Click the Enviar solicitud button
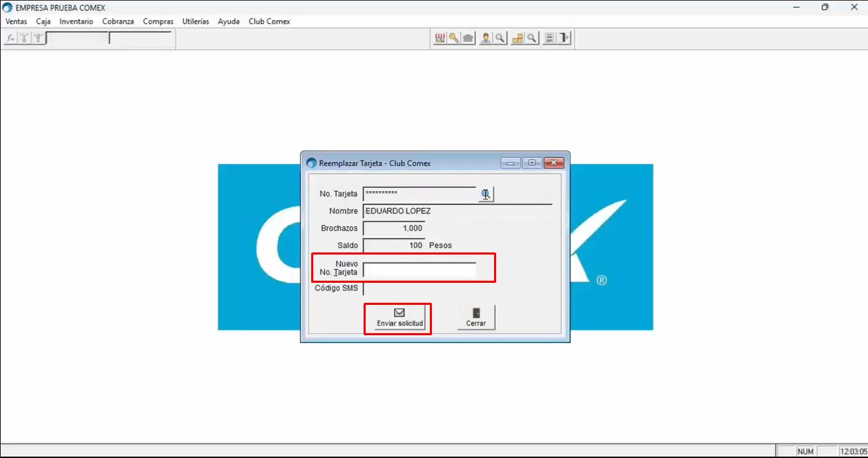Screen dimensions: 868x458 tap(400, 318)
